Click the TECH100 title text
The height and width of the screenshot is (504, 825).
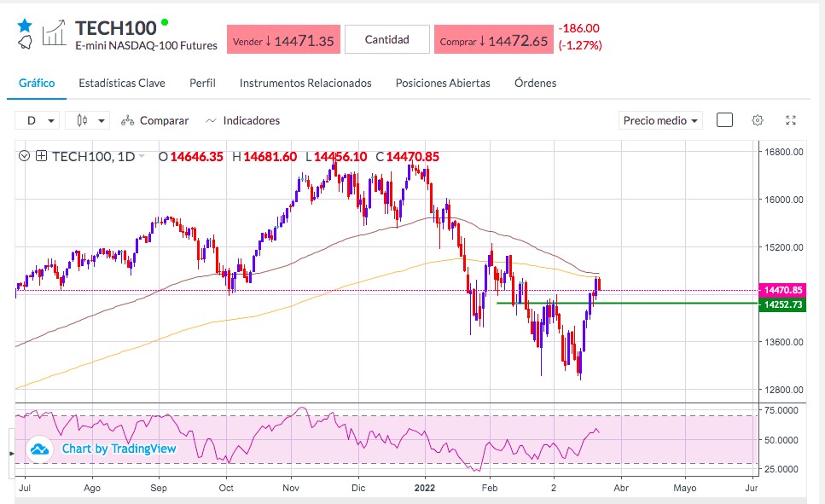point(116,28)
